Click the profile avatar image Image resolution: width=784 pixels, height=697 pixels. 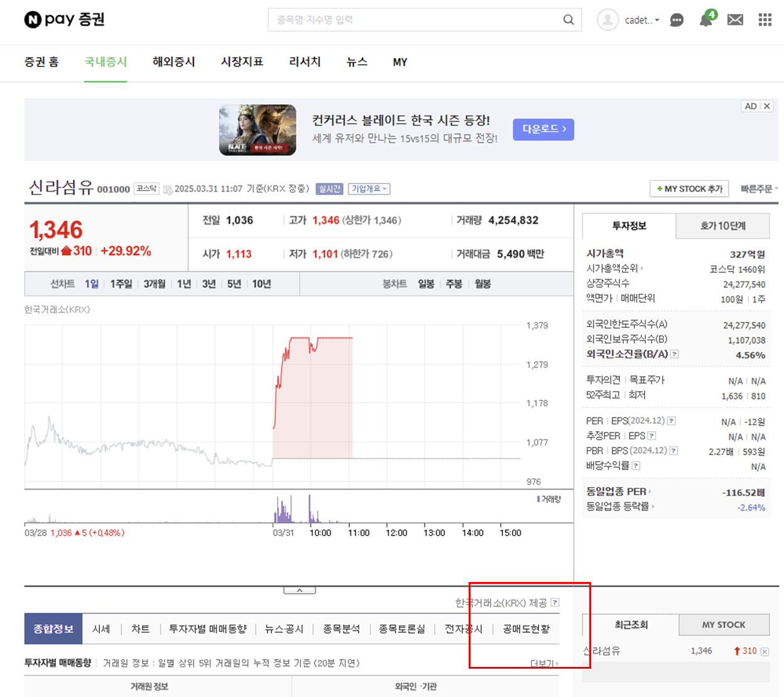pyautogui.click(x=607, y=19)
